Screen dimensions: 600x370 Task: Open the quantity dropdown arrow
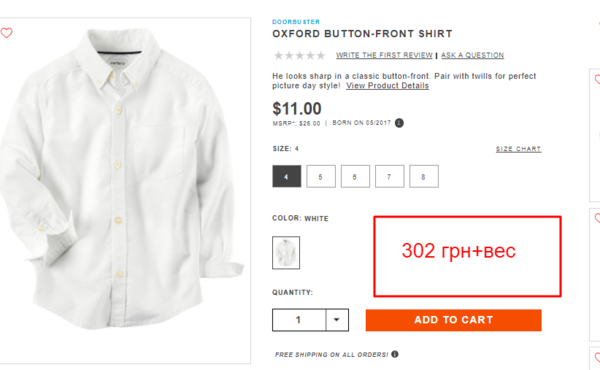point(337,320)
